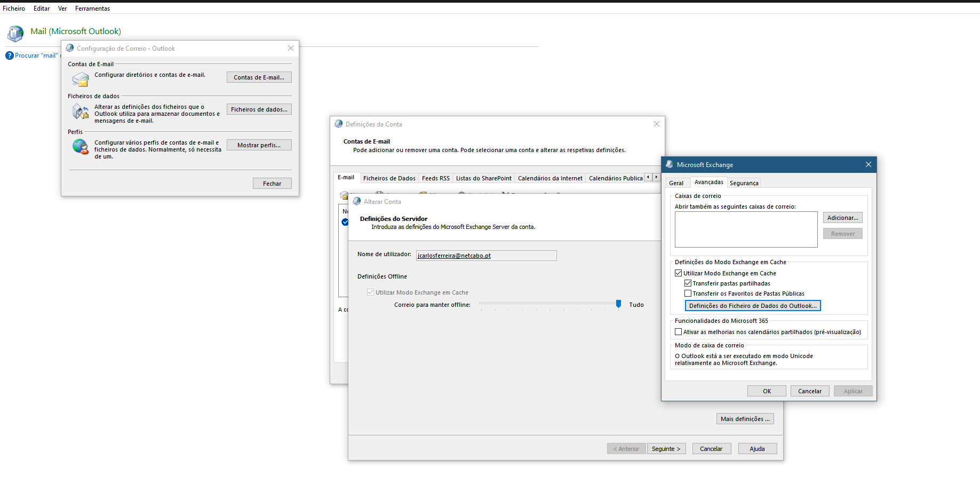Viewport: 980px width, 484px height.
Task: Click Adicionar... to add a mailbox
Action: pos(843,218)
